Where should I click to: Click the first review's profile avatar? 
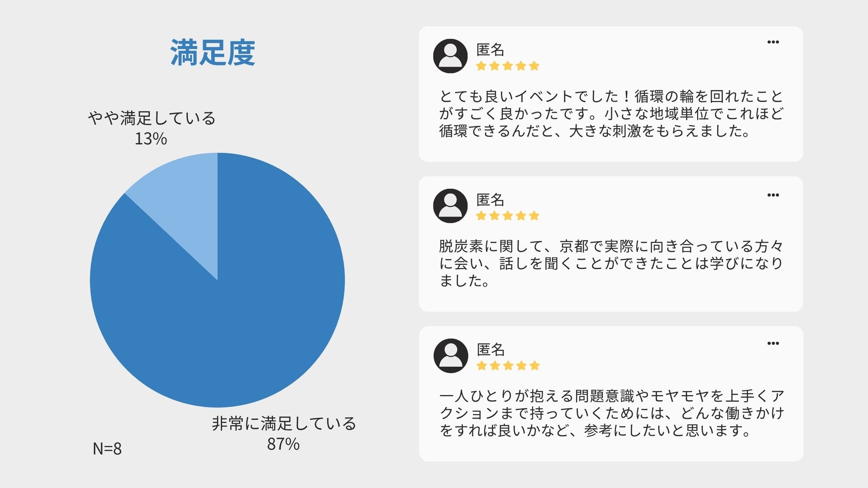(450, 56)
